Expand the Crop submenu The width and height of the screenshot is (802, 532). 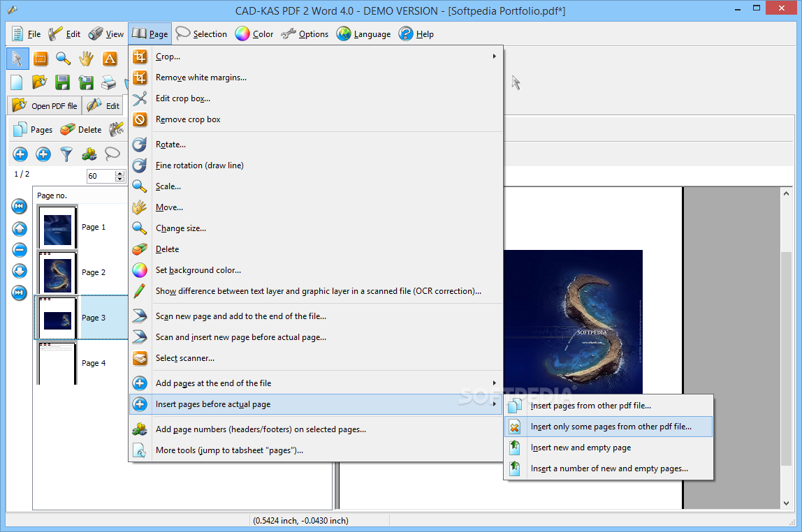(316, 57)
